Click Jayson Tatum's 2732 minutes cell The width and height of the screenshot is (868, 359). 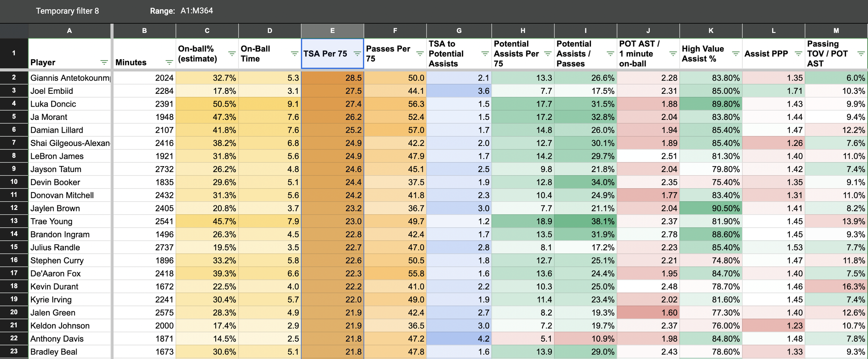(x=144, y=169)
